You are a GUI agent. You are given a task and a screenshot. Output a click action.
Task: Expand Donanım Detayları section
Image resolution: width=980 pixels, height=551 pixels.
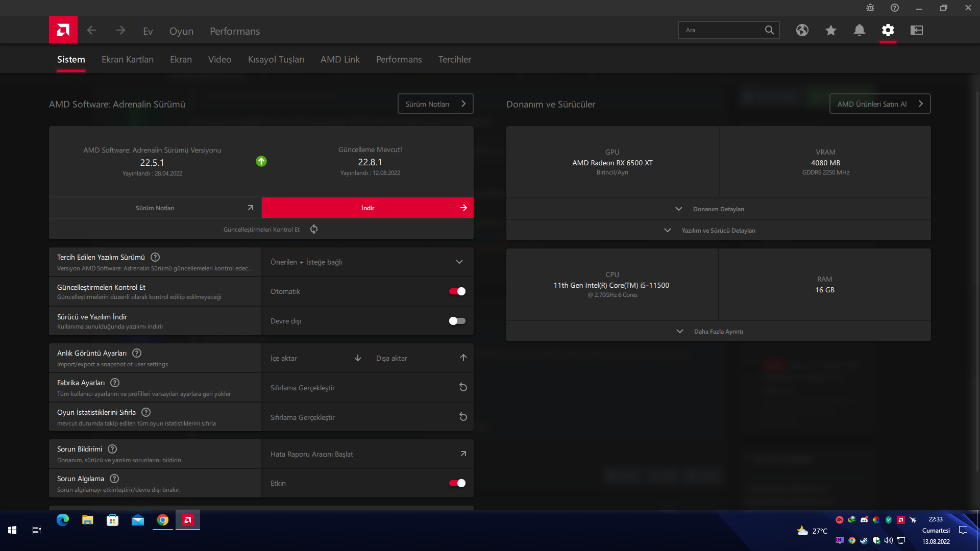click(x=718, y=209)
